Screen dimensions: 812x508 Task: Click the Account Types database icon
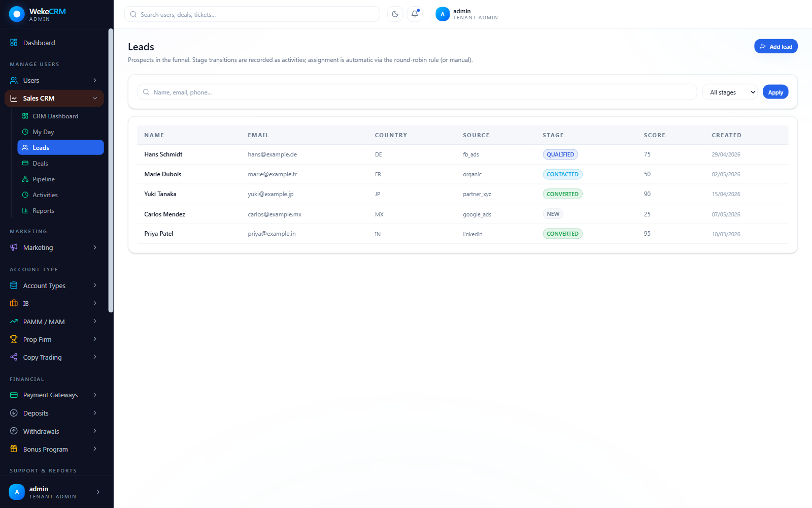tap(14, 285)
